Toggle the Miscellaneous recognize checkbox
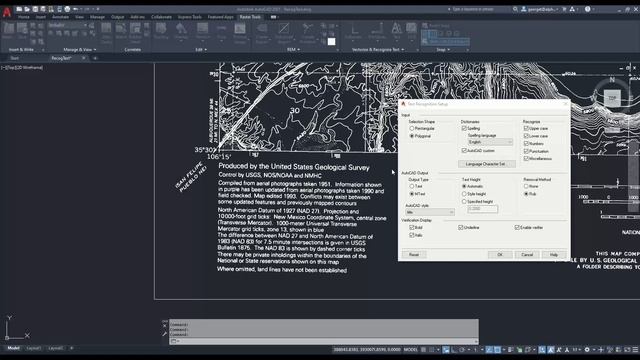Screen dimensions: 640x360 click(x=526, y=158)
